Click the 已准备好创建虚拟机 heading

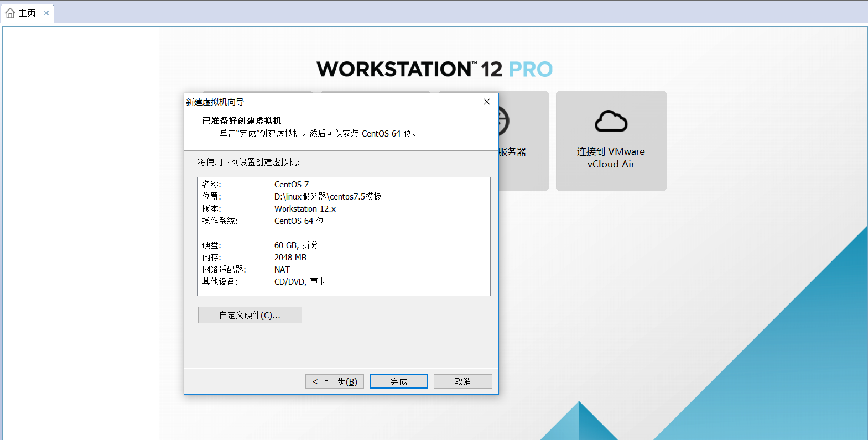pos(242,121)
